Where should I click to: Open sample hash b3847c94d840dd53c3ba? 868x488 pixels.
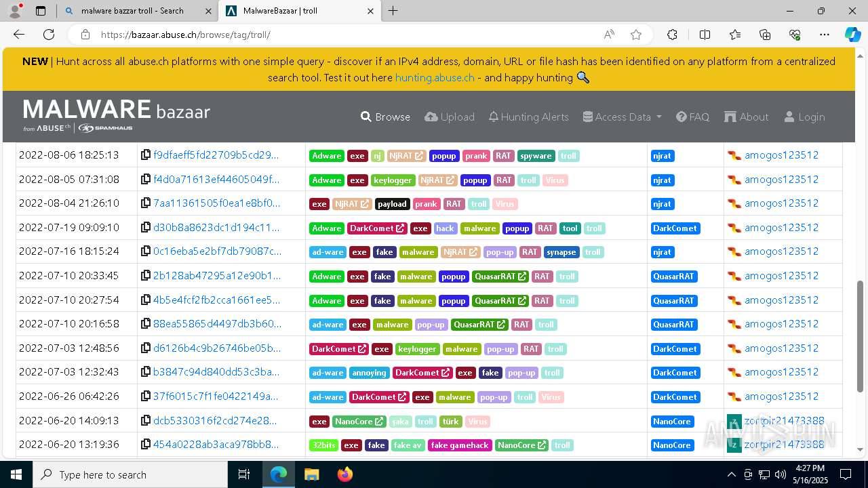(x=216, y=372)
